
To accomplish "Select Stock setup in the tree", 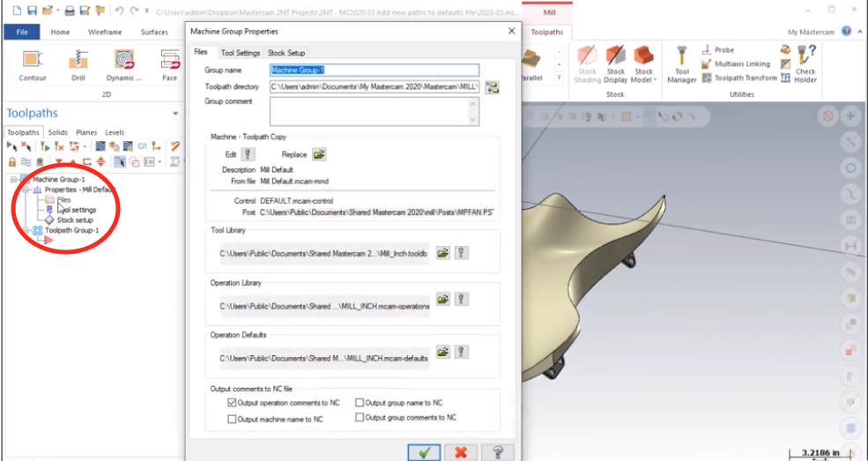I will (x=75, y=219).
